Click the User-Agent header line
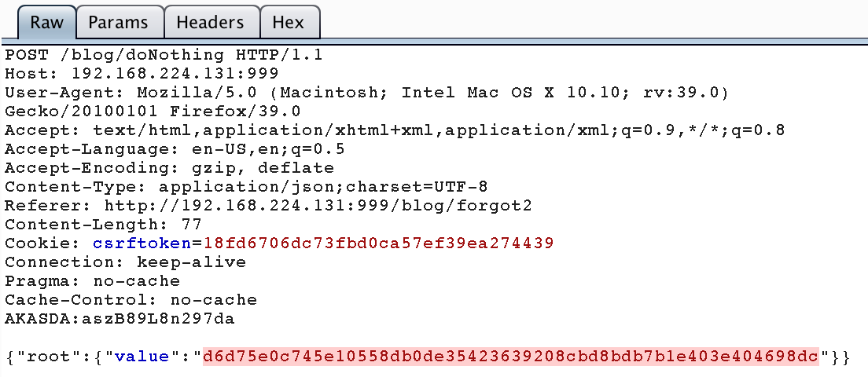The width and height of the screenshot is (868, 377). (x=367, y=93)
